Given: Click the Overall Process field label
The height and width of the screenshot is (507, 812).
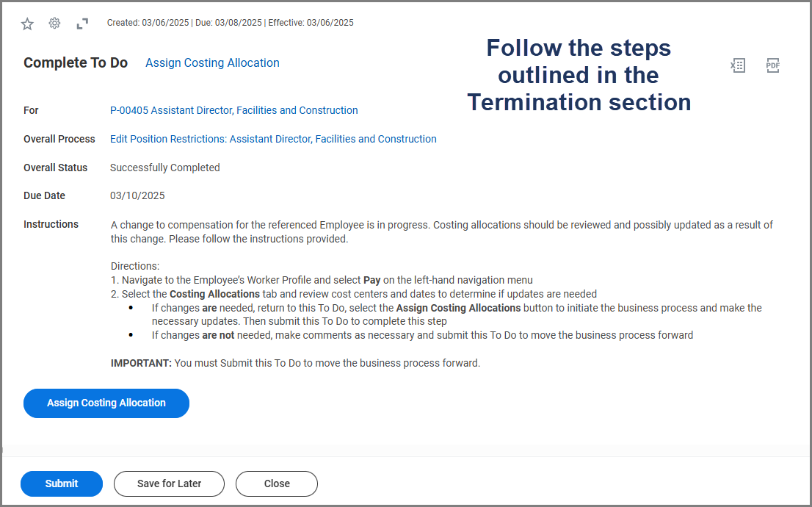Looking at the screenshot, I should [x=59, y=139].
